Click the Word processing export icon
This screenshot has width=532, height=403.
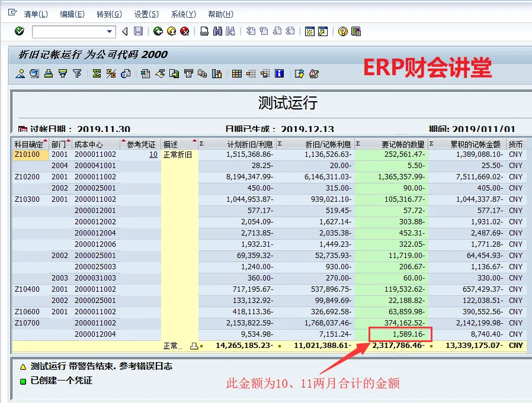tap(160, 73)
